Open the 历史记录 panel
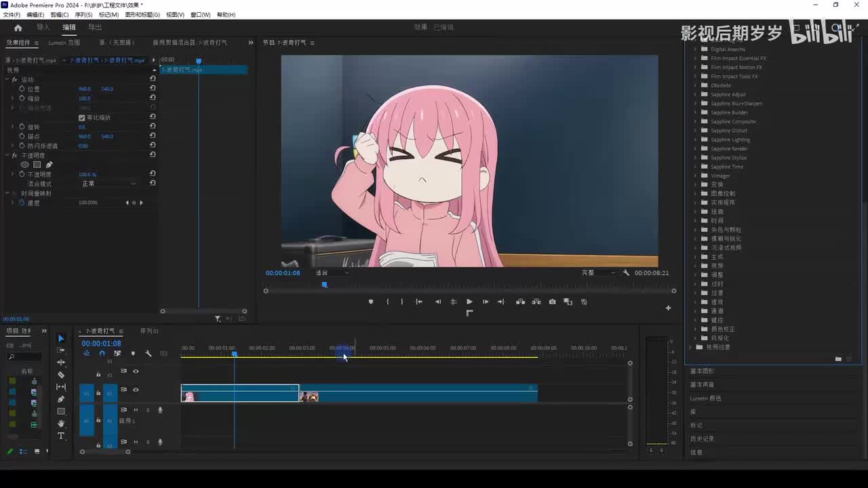This screenshot has width=868, height=488. [x=702, y=439]
